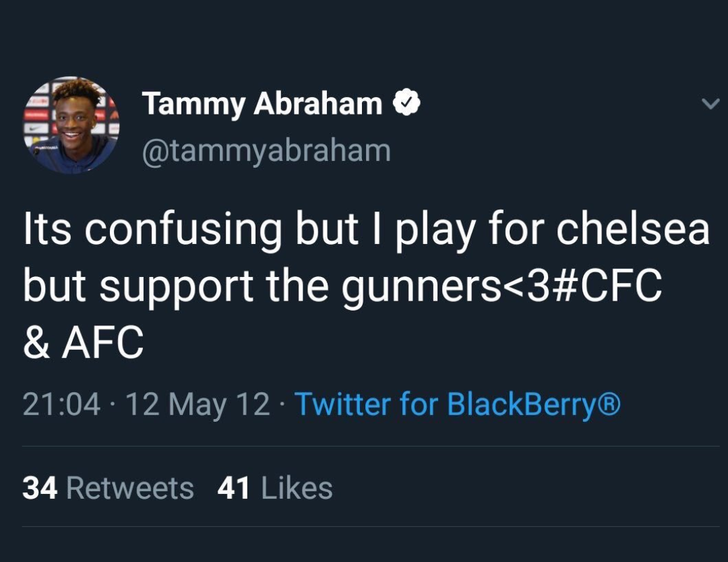Image resolution: width=728 pixels, height=562 pixels.
Task: Open the "Tammy Abraham" display name
Action: 262,104
